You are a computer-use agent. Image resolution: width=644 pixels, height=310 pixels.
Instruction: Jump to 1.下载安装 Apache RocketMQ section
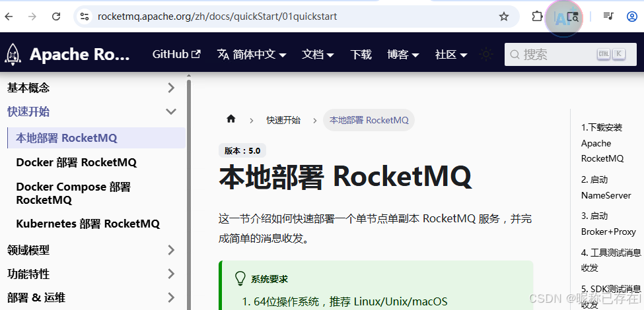602,142
